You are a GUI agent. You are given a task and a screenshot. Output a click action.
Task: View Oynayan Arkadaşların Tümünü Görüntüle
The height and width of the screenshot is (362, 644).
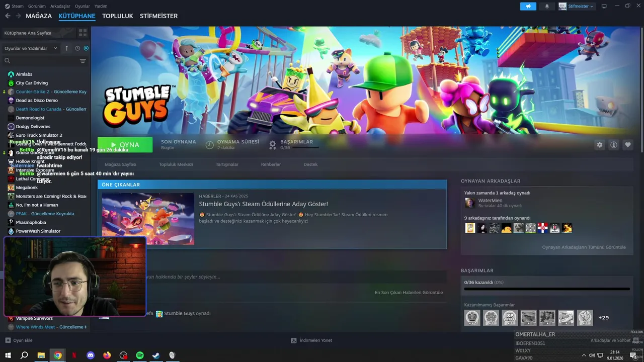point(584,247)
